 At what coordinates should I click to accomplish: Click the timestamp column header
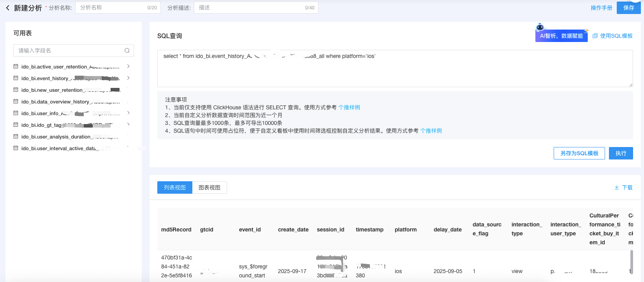point(370,229)
